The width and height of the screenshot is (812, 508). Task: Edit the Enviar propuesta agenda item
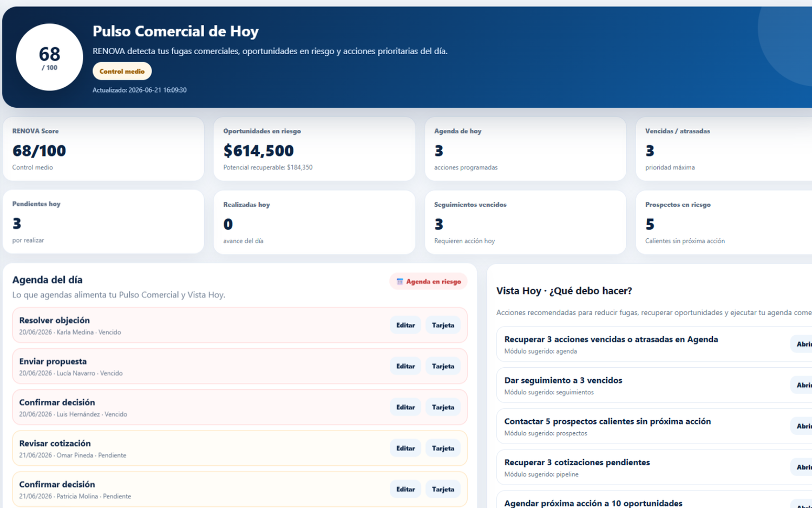point(405,367)
